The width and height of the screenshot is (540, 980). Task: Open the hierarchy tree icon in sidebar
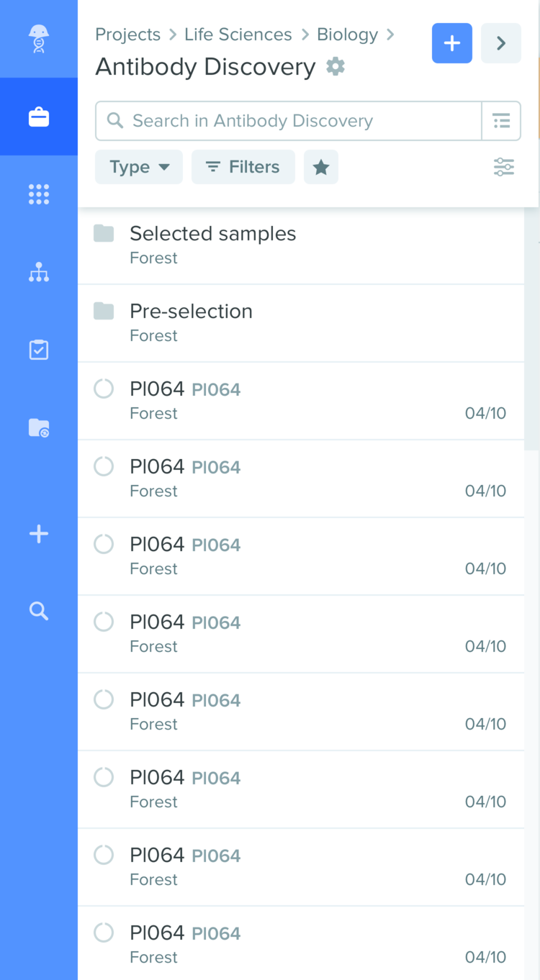39,272
